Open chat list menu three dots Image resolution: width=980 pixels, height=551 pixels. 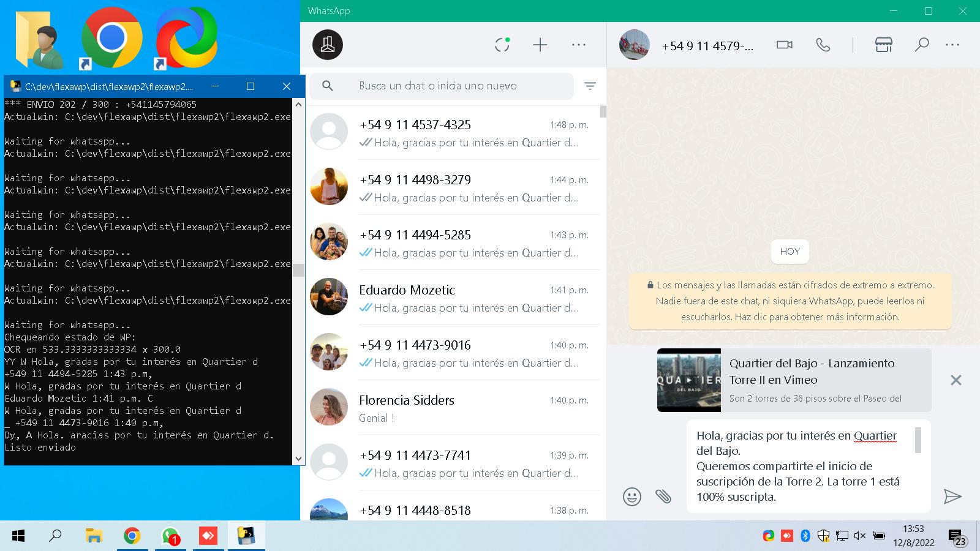click(x=579, y=45)
